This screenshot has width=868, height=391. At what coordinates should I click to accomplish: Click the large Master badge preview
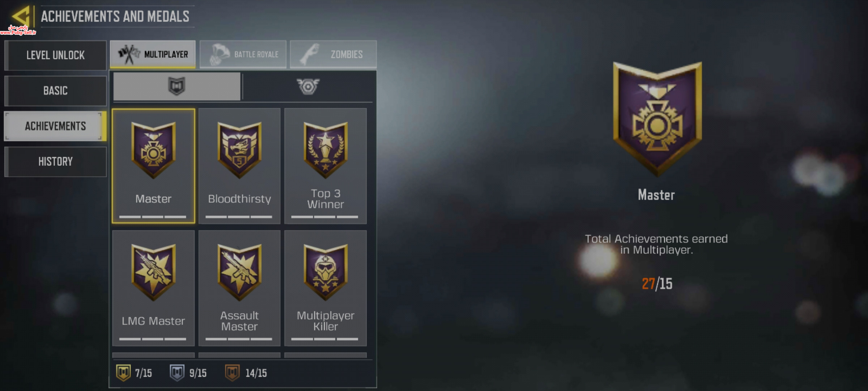(x=658, y=119)
